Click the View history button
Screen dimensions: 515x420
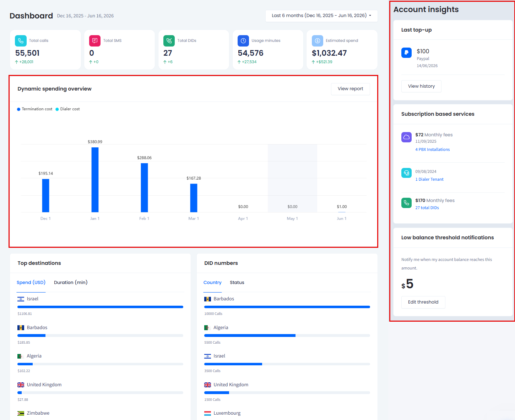(x=421, y=86)
